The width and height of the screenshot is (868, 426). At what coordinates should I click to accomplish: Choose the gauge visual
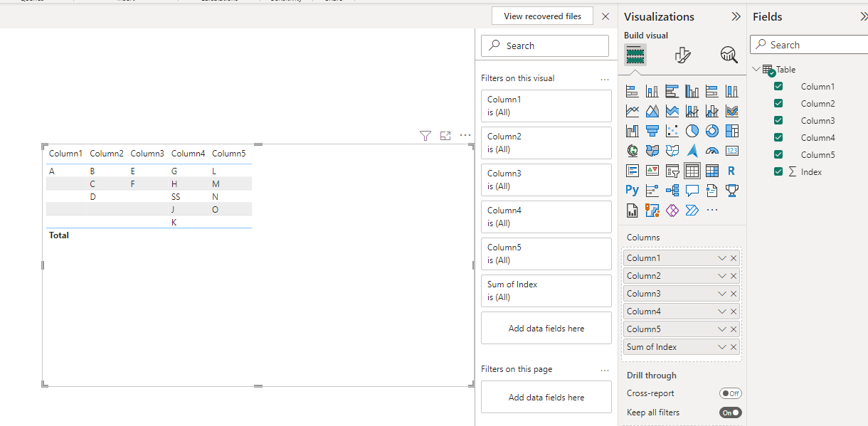click(x=712, y=151)
